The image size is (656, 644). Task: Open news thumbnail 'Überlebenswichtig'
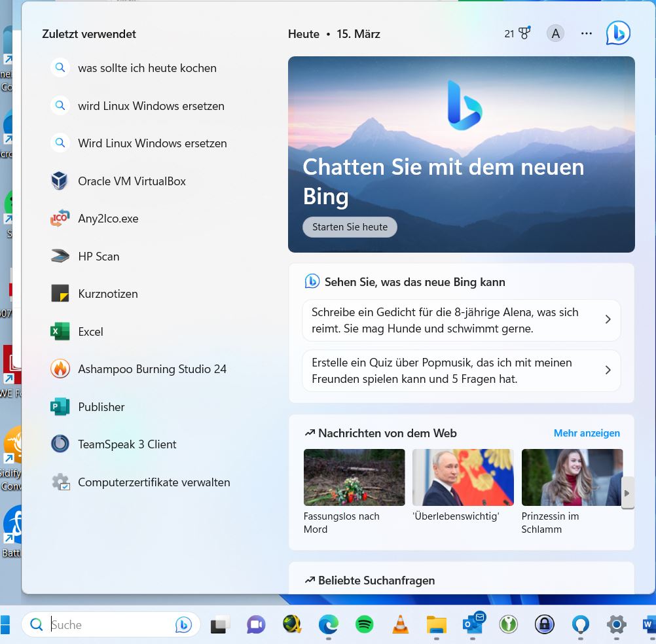(x=463, y=478)
